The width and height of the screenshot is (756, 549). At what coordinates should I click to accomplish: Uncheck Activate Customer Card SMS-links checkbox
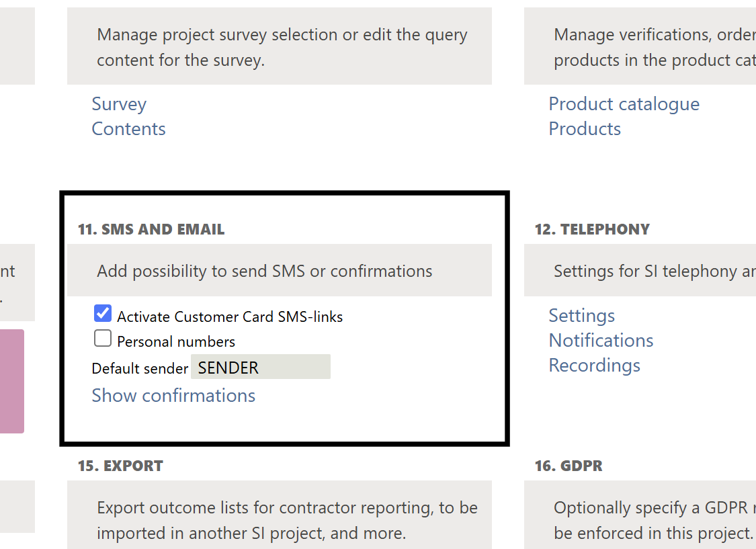(x=103, y=313)
